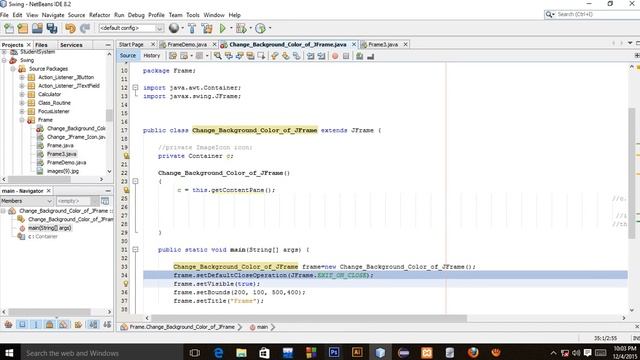Click the Windows Start button
This screenshot has height=360, width=640.
pyautogui.click(x=9, y=353)
